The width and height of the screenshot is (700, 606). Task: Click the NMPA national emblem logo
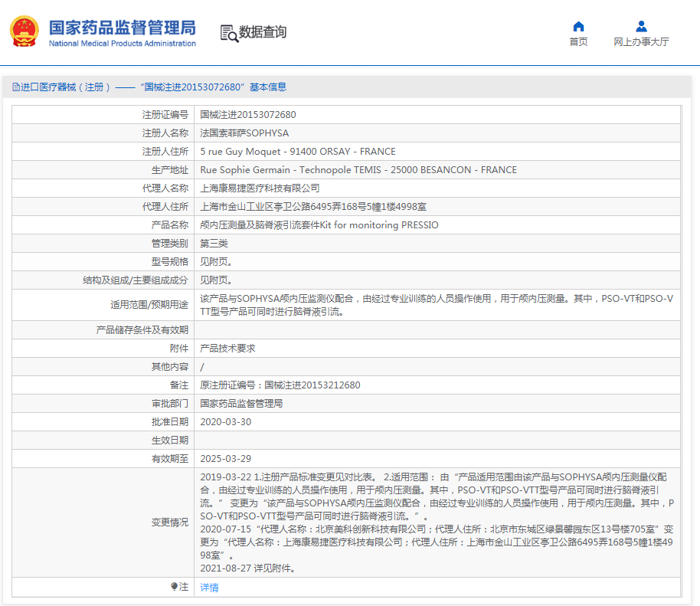(x=25, y=31)
